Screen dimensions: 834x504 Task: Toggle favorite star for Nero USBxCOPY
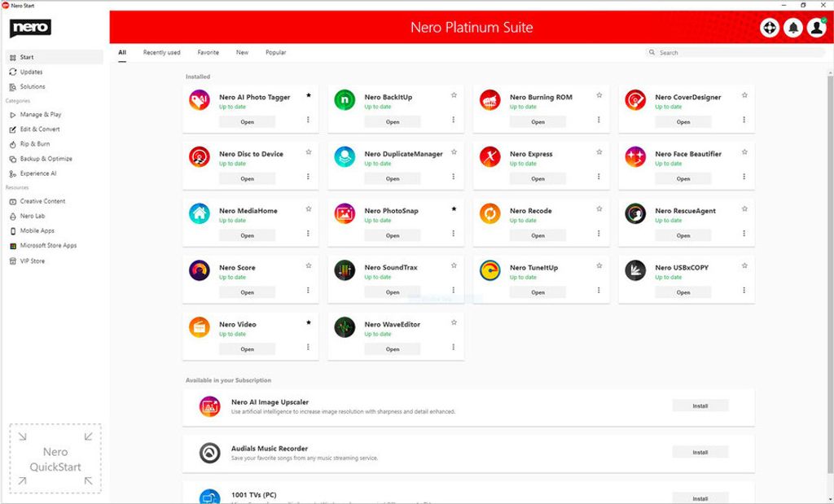click(x=744, y=265)
